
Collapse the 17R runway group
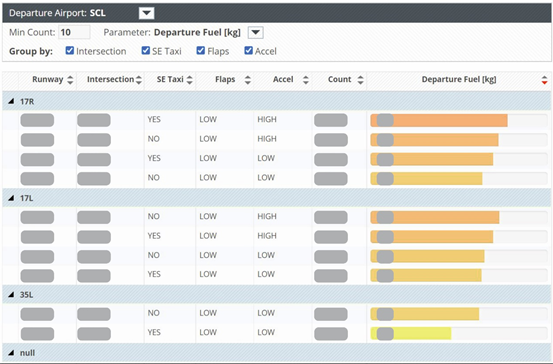(11, 102)
